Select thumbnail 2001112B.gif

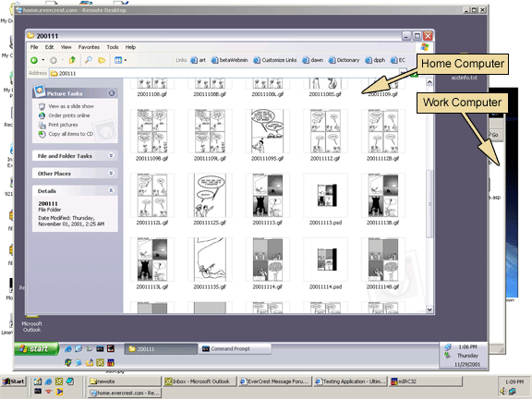tap(382, 131)
